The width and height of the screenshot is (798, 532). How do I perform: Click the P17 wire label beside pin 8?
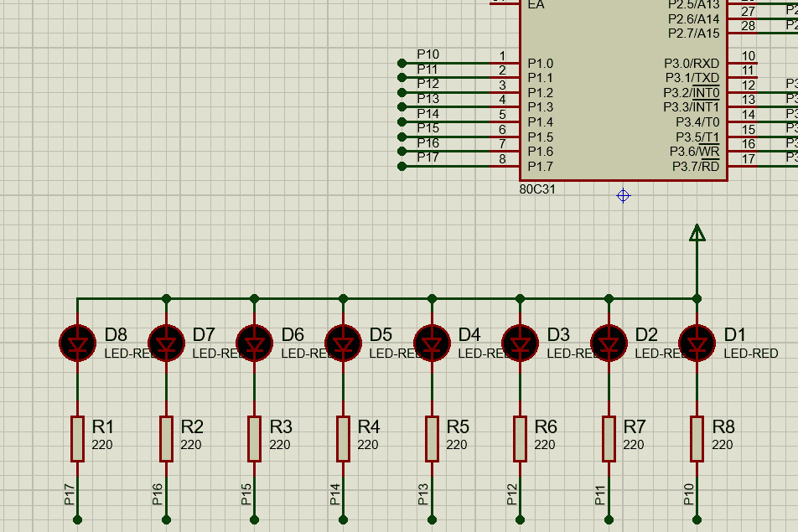coord(428,158)
